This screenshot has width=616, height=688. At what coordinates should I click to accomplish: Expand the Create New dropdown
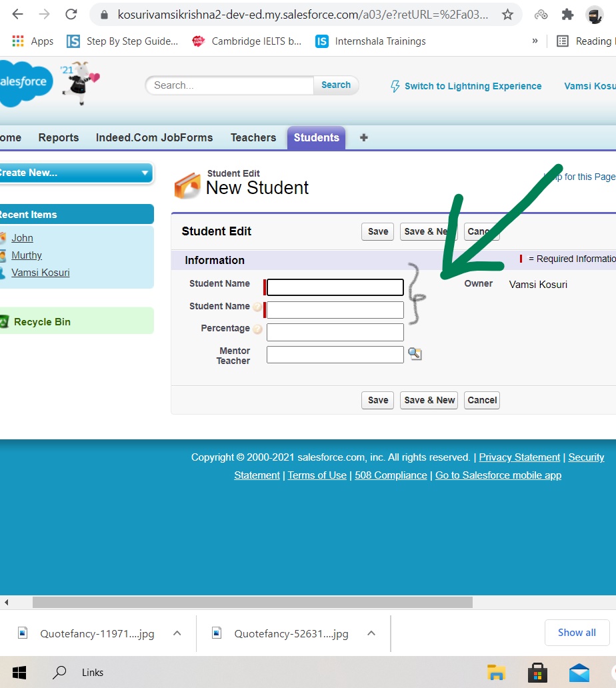pos(77,173)
